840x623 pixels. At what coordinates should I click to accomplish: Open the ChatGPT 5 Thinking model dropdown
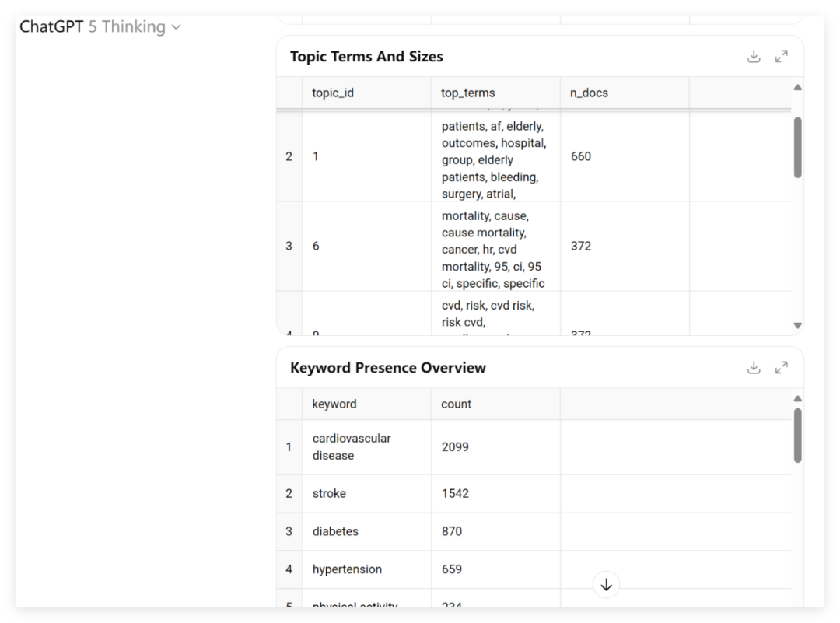[x=100, y=26]
